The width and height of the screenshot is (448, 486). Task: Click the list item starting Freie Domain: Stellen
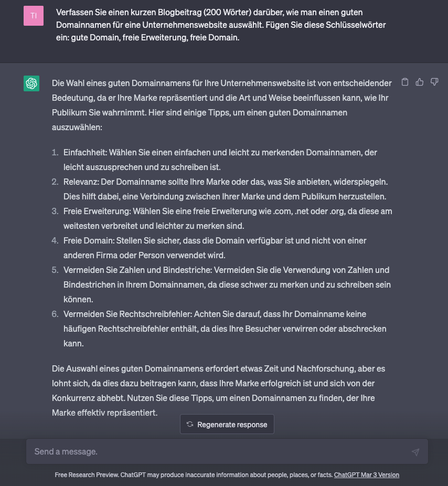coord(215,248)
